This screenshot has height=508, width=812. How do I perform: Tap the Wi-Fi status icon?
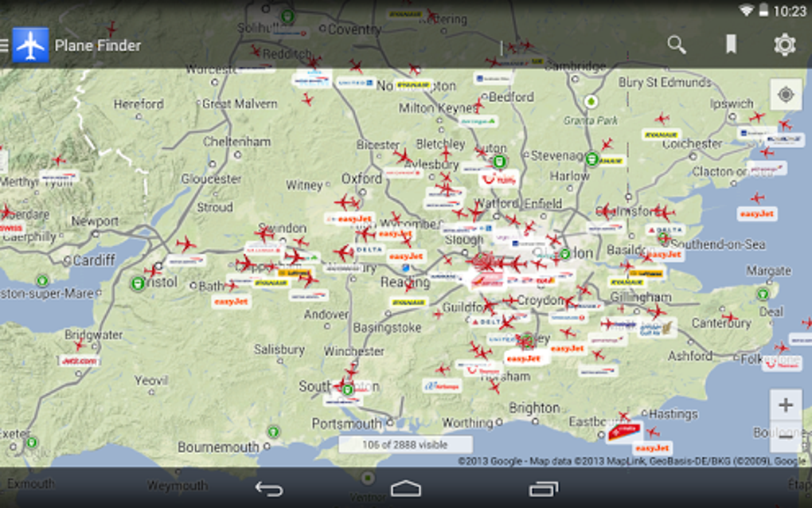tap(746, 10)
